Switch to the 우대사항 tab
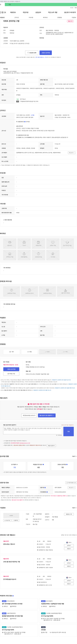 pos(31,17)
